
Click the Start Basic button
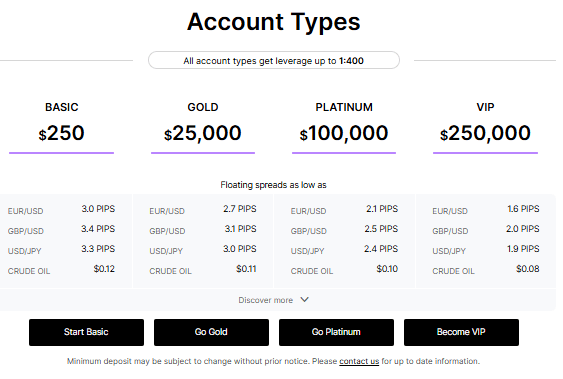click(x=86, y=332)
